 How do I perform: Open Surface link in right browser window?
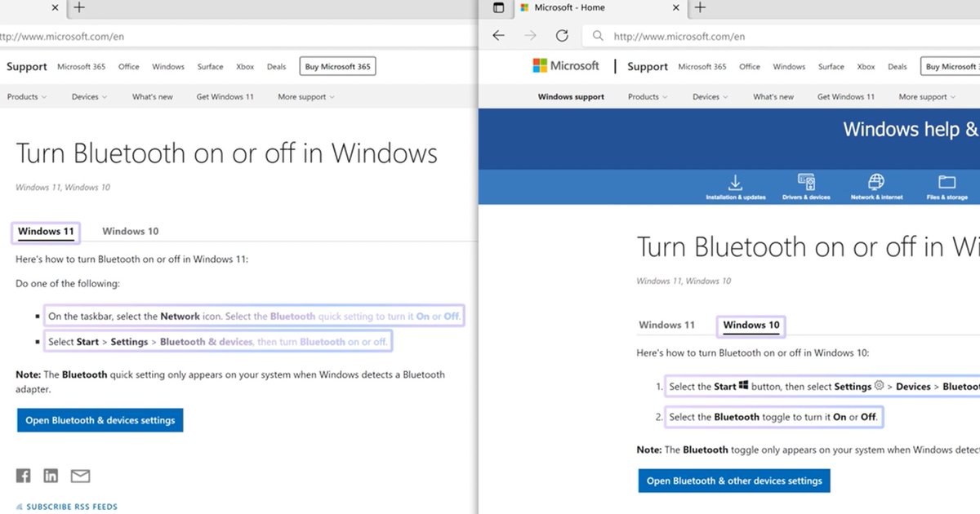tap(831, 67)
